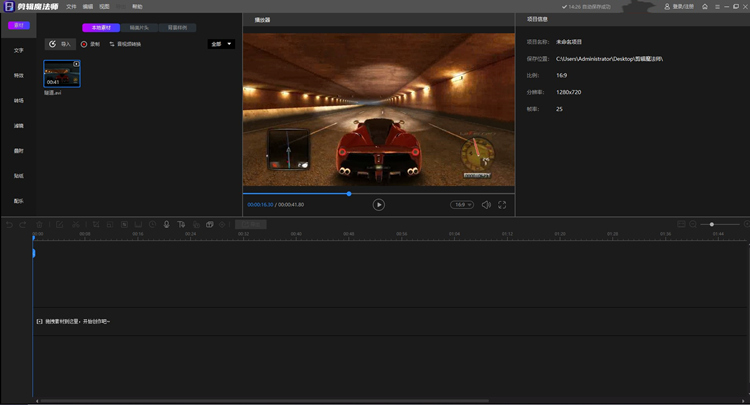750x405 pixels.
Task: Select the 贴纸 sidebar tab
Action: coord(19,176)
